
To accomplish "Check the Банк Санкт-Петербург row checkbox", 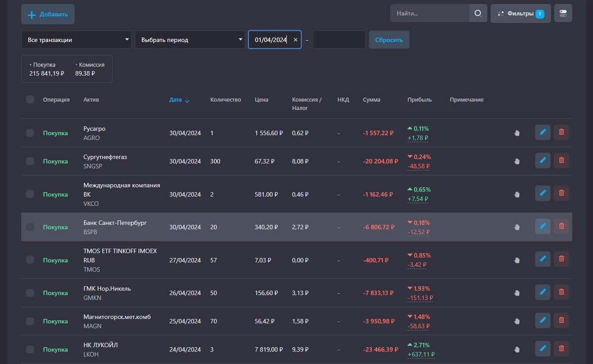I will point(30,227).
